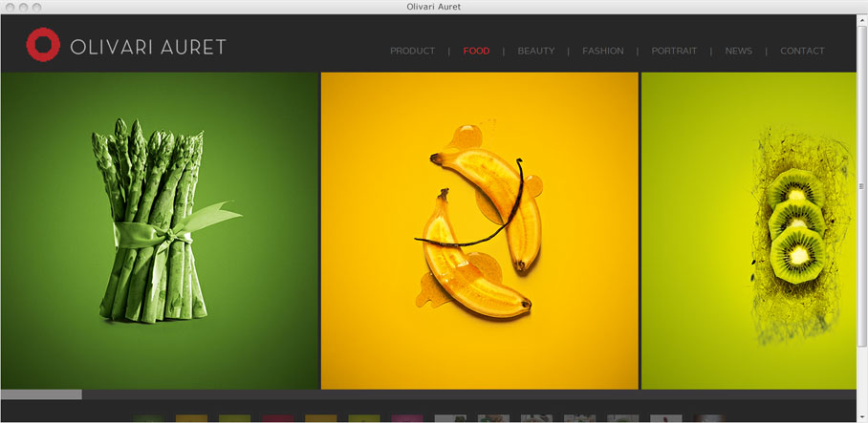Click the vertical scrollbar up arrow
Image resolution: width=868 pixels, height=423 pixels.
pyautogui.click(x=862, y=20)
